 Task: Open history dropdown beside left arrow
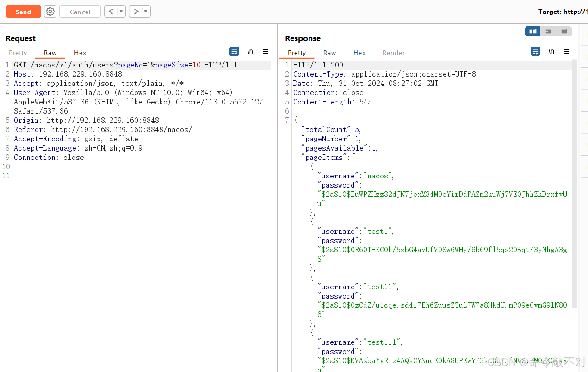pos(121,12)
